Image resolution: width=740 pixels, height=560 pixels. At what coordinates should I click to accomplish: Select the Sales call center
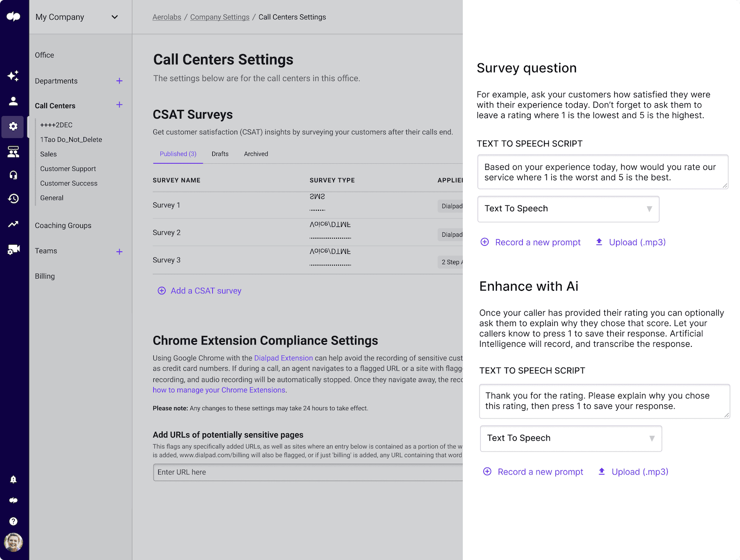(x=48, y=154)
